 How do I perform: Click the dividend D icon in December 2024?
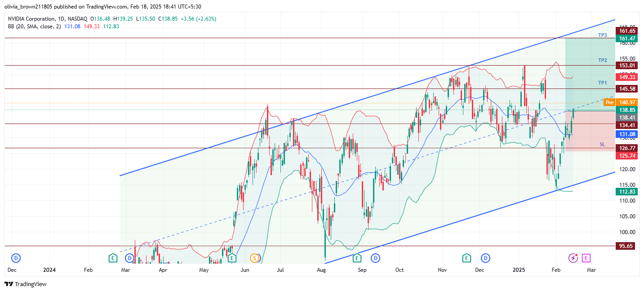(485, 258)
